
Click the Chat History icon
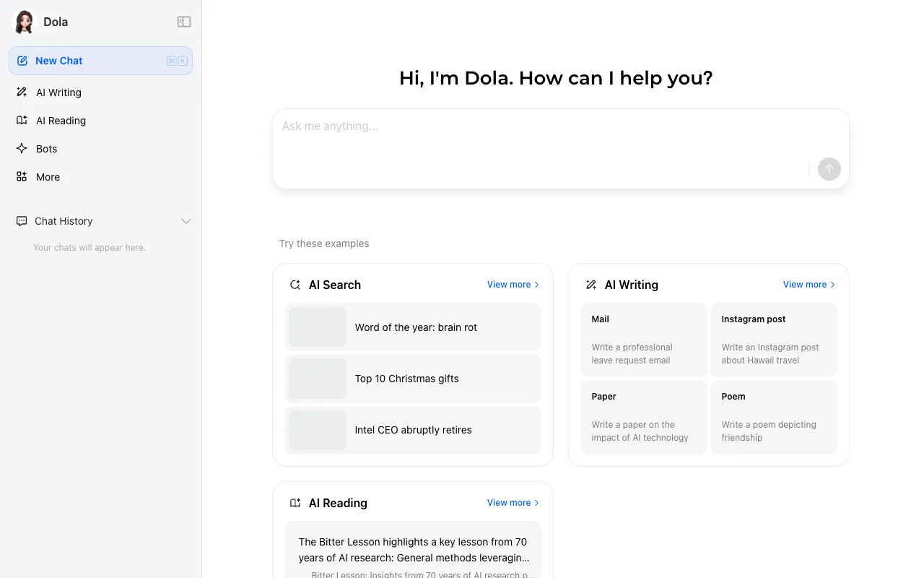tap(22, 221)
